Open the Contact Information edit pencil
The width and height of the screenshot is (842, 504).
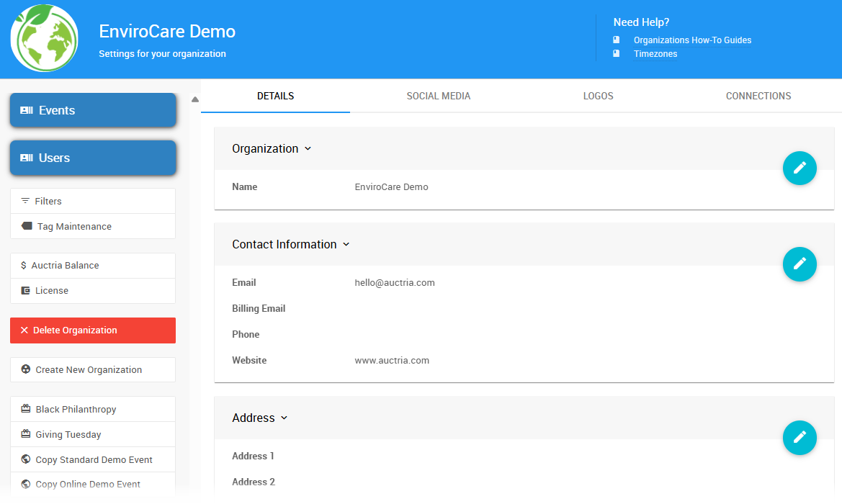[800, 264]
